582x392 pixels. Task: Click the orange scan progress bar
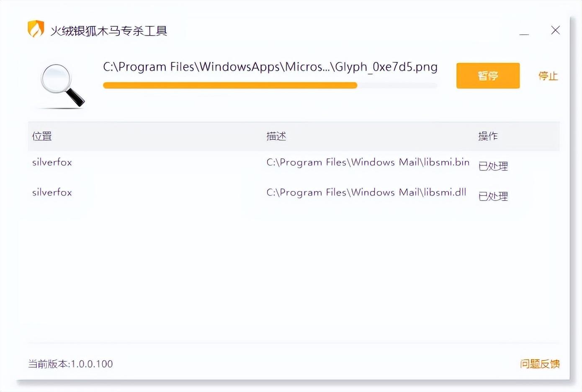click(x=270, y=85)
